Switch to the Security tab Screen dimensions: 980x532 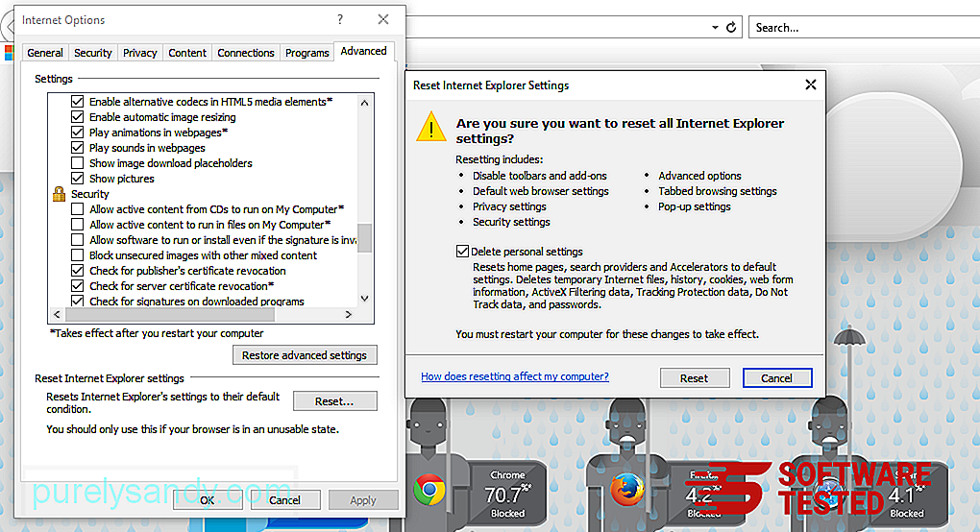click(92, 53)
